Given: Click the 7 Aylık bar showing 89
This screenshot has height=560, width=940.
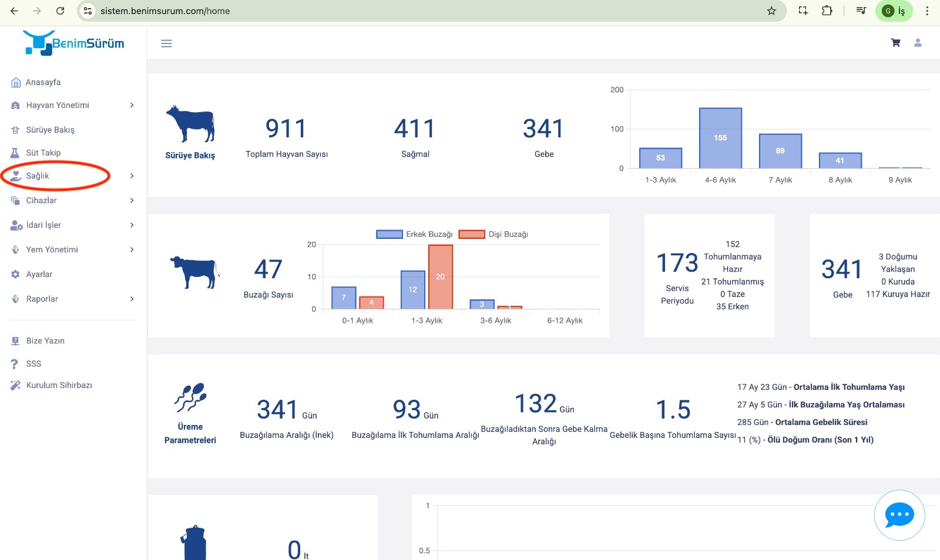Looking at the screenshot, I should pyautogui.click(x=780, y=151).
